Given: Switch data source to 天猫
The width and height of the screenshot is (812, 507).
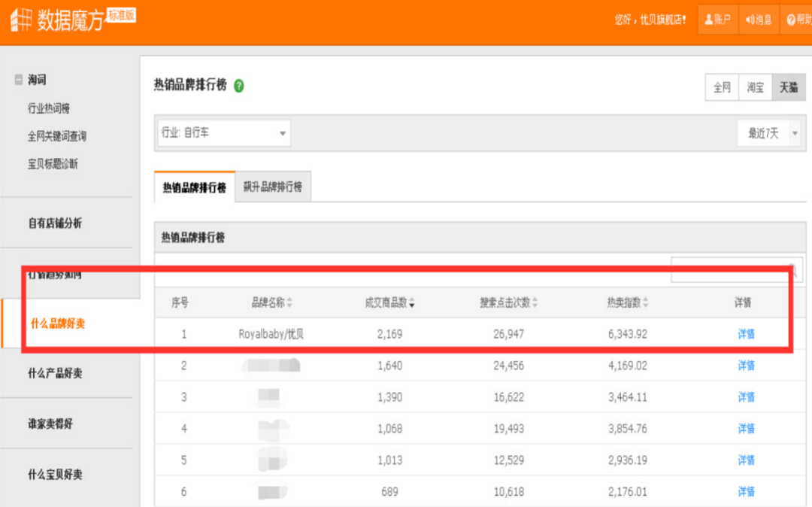Looking at the screenshot, I should tap(789, 87).
